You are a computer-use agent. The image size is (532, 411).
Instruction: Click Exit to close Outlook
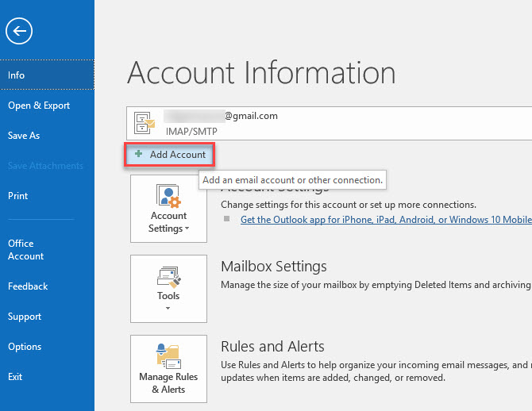[16, 377]
